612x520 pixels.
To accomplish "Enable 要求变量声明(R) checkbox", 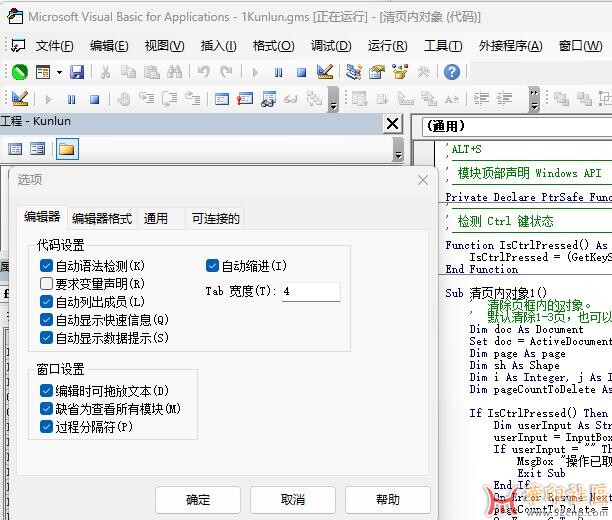I will click(46, 284).
